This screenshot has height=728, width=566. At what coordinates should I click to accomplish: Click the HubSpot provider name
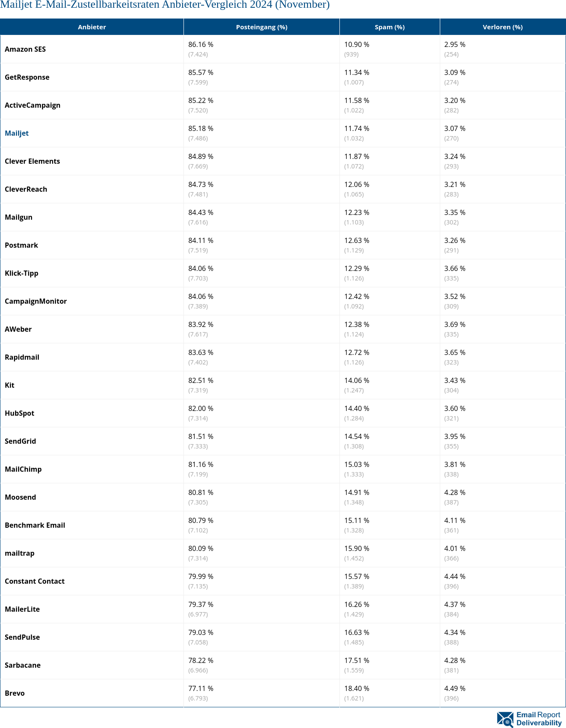(x=19, y=413)
